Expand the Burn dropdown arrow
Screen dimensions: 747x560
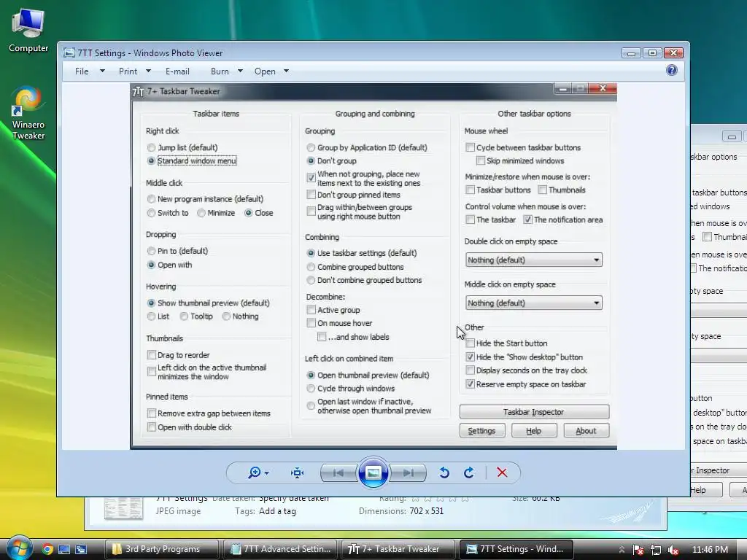click(x=240, y=71)
